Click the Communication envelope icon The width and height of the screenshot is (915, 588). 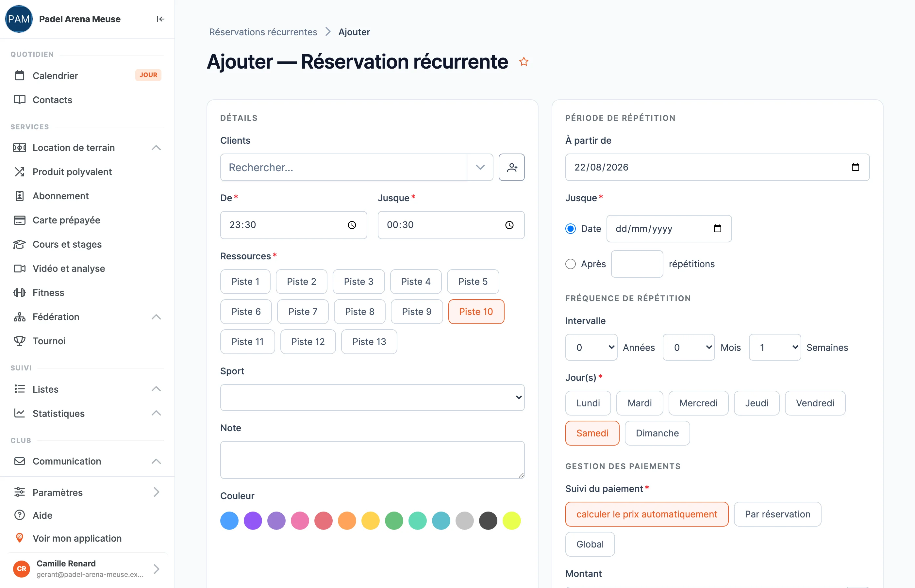pos(20,461)
